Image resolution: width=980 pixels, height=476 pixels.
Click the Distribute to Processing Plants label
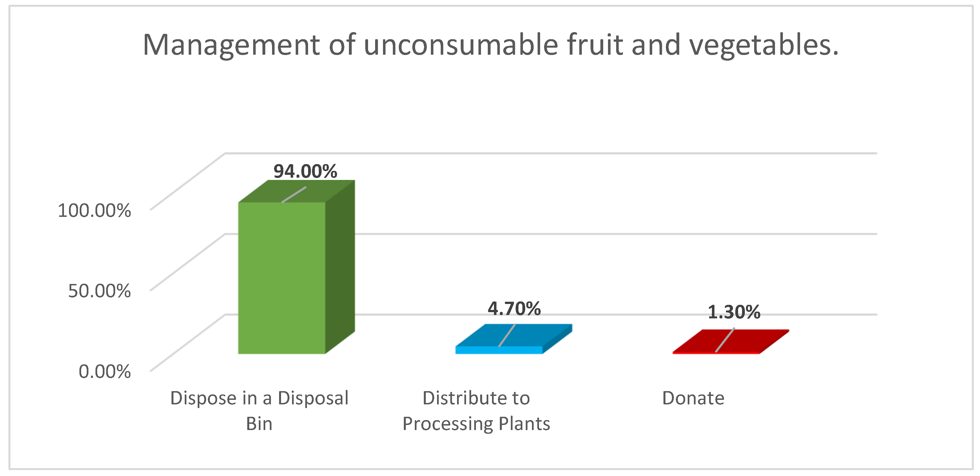476,411
